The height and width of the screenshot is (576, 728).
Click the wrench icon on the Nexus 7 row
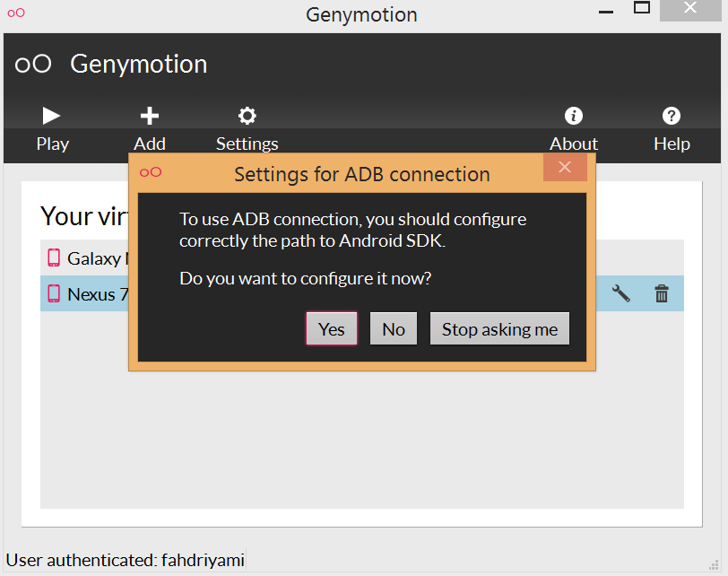pyautogui.click(x=620, y=293)
